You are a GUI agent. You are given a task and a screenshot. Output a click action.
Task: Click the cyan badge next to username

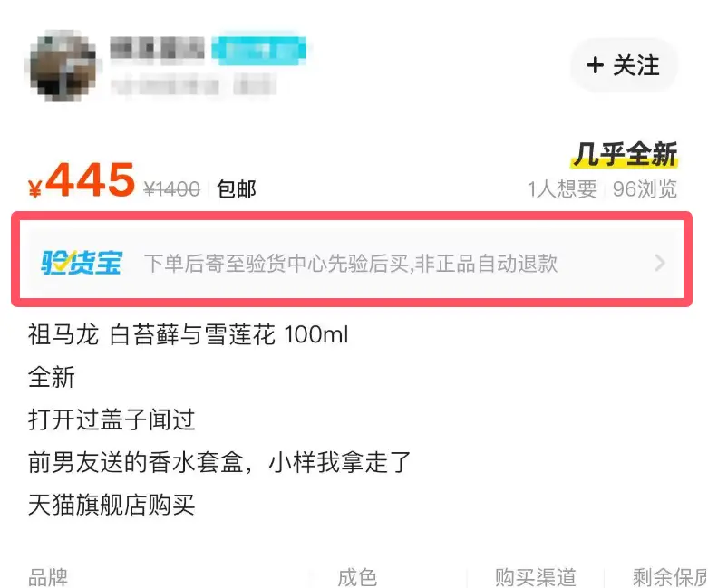pos(258,48)
